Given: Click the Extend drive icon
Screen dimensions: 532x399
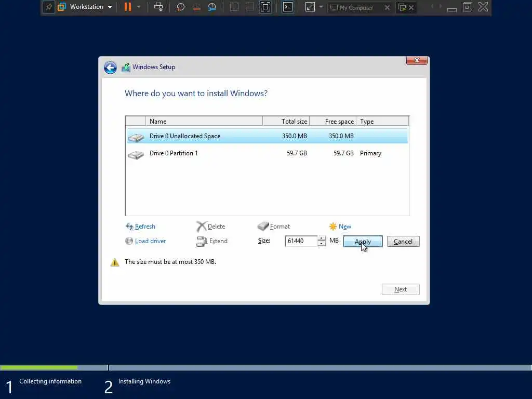Looking at the screenshot, I should 202,241.
